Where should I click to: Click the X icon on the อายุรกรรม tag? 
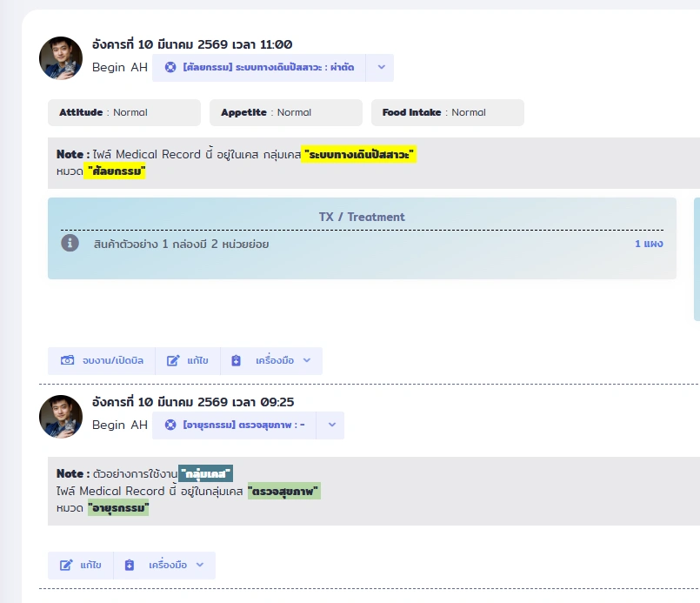point(170,425)
